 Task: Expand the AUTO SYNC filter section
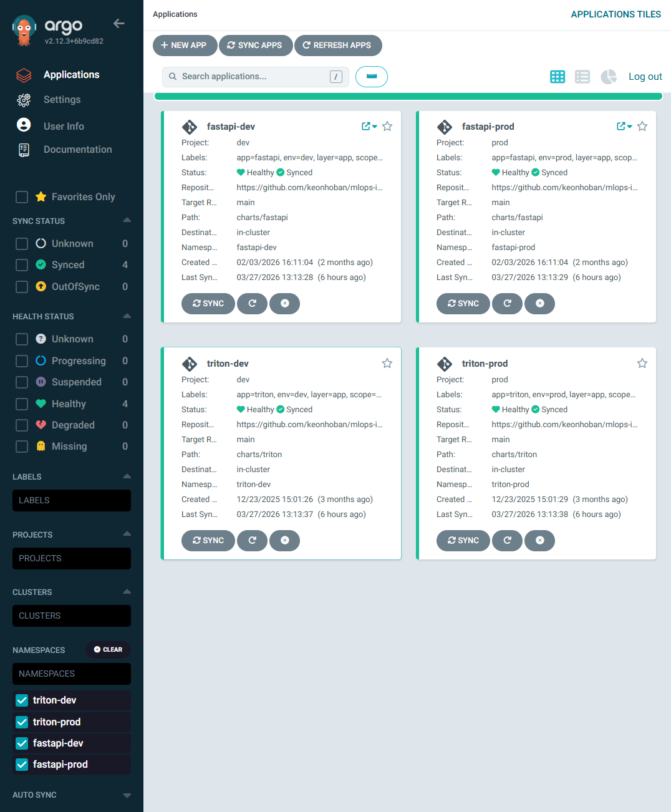coord(127,795)
